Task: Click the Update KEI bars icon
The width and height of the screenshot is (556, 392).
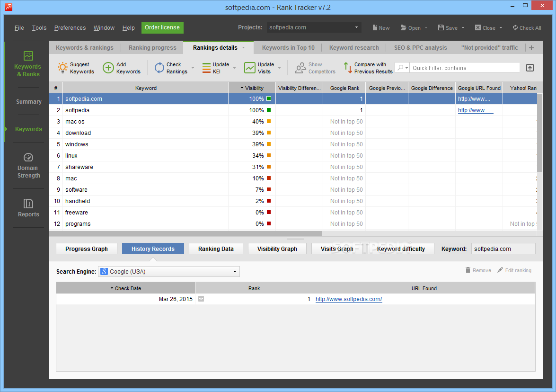Action: click(206, 68)
